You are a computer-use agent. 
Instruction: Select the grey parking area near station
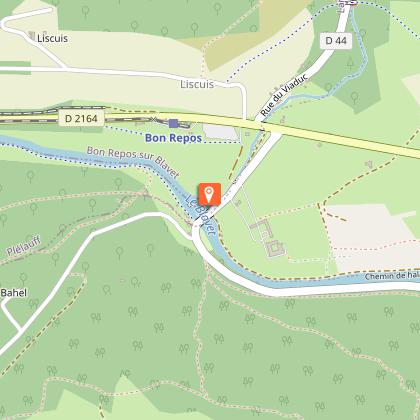pos(221,131)
